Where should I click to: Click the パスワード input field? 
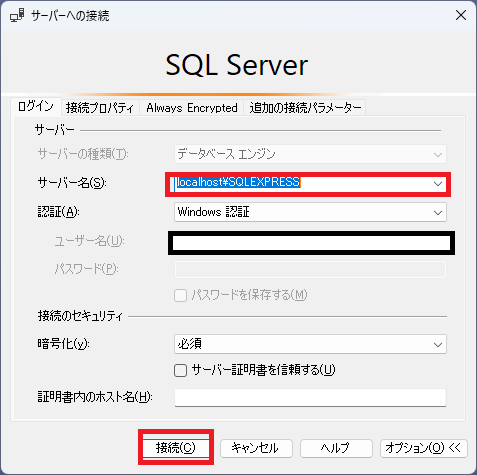(310, 269)
